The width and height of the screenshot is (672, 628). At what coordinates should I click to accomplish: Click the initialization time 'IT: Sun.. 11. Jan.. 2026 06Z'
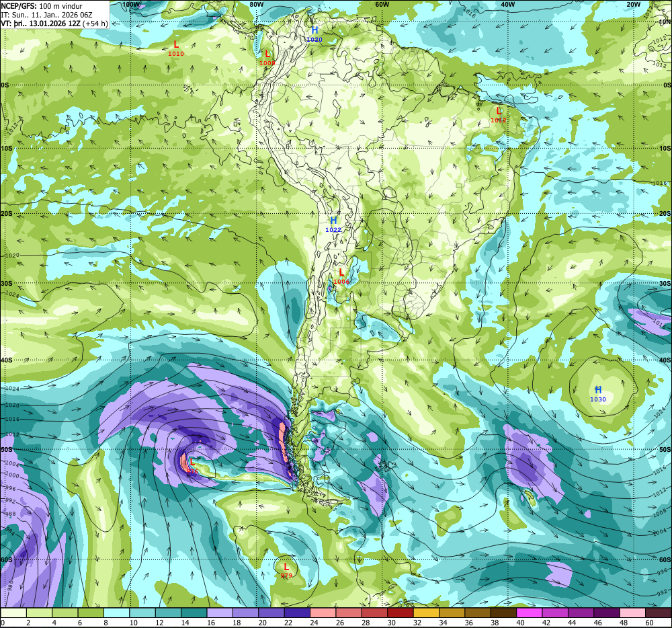click(x=47, y=15)
